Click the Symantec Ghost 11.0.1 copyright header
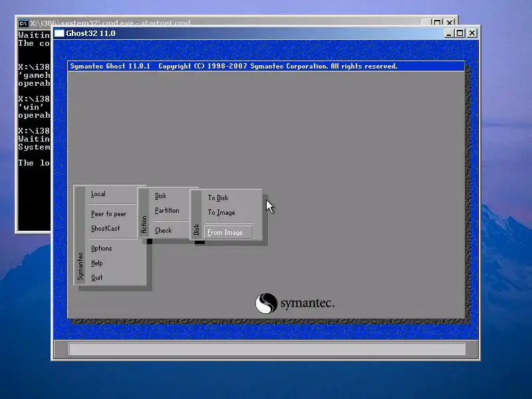The height and width of the screenshot is (399, 532). pos(265,66)
